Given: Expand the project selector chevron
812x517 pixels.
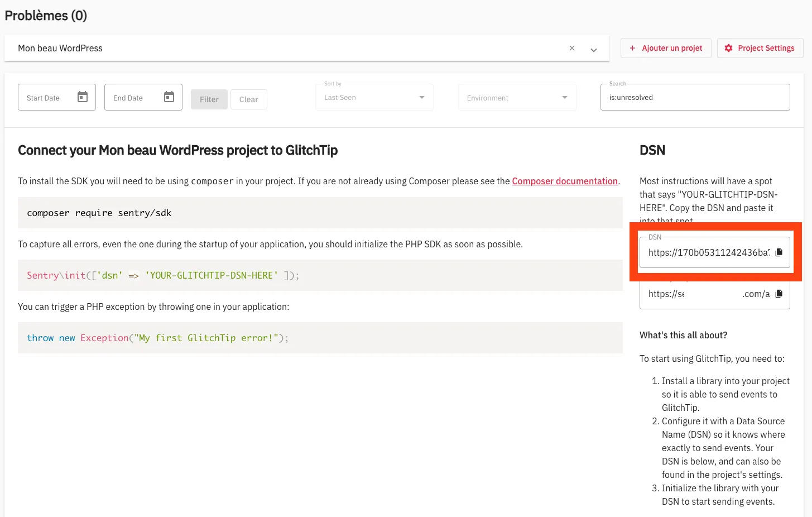Looking at the screenshot, I should point(594,50).
